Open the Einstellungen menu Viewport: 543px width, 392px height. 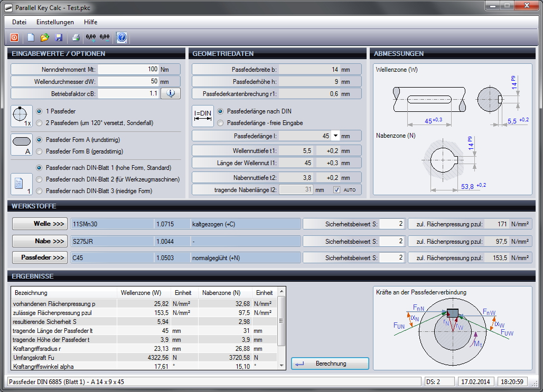pyautogui.click(x=55, y=22)
